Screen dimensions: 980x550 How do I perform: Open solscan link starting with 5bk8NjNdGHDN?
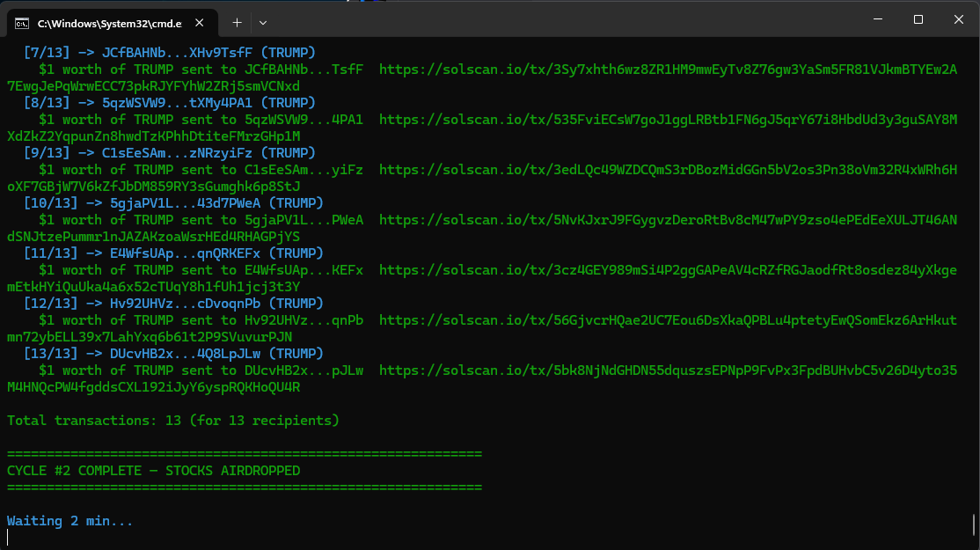click(668, 370)
